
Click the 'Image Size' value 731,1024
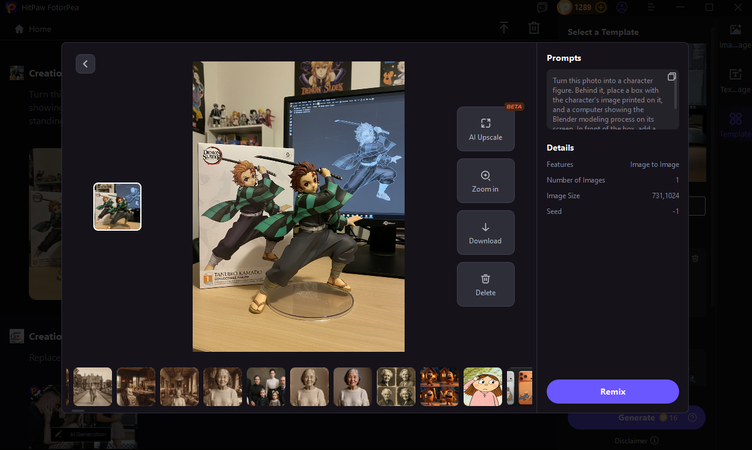665,196
